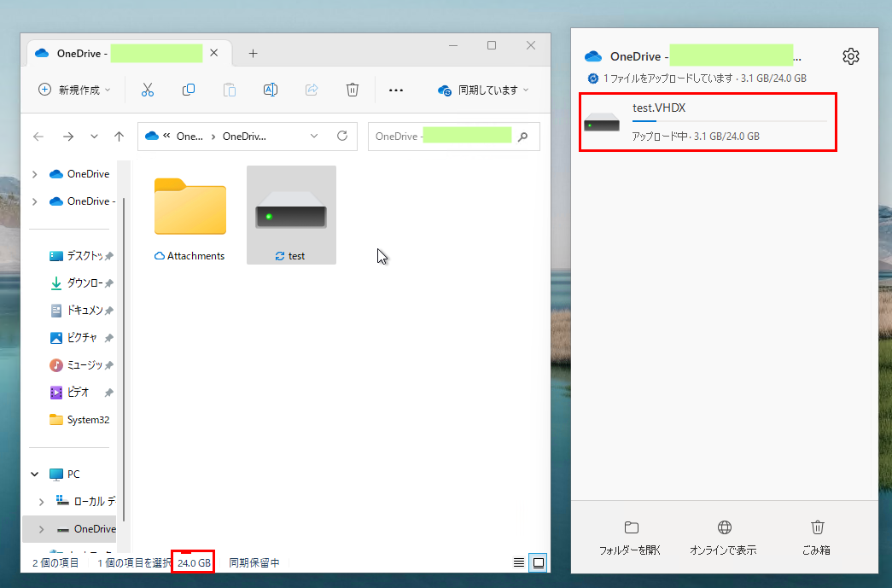Click オンラインで表示 in OneDrive flyout
892x588 pixels.
pos(724,538)
